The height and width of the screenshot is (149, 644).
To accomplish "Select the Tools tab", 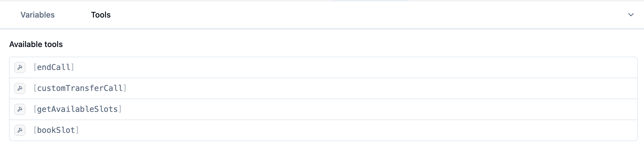I will coord(101,15).
